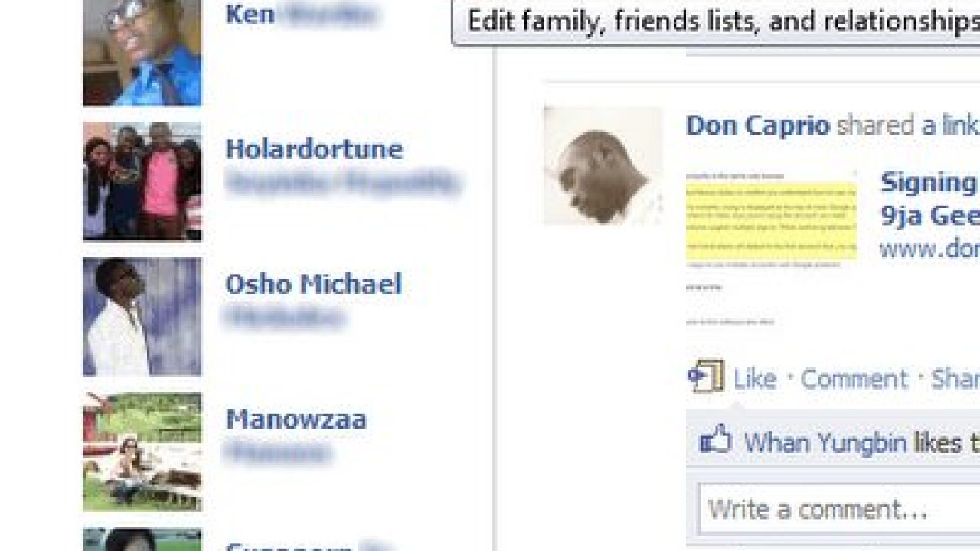
Task: Open the Signing article title link
Action: point(929,199)
